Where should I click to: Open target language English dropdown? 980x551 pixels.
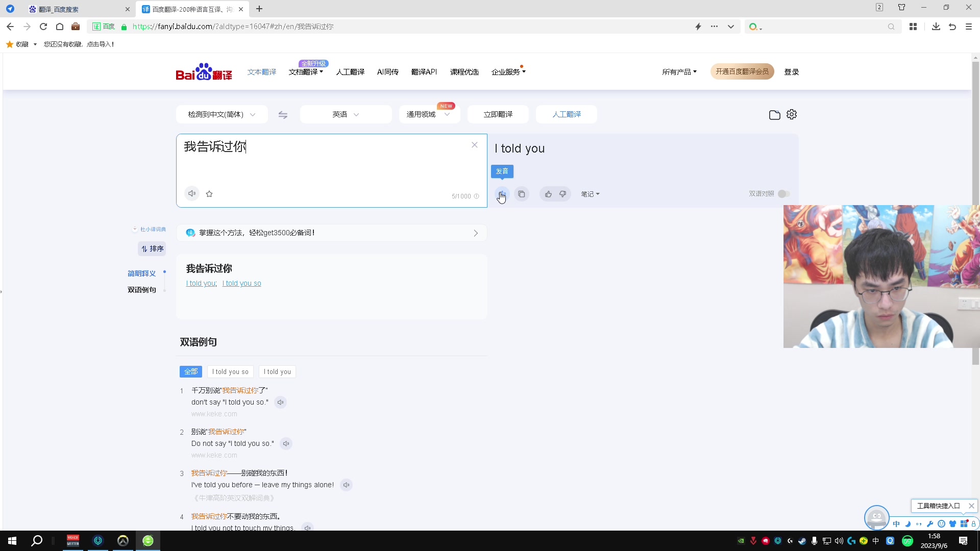tap(346, 114)
